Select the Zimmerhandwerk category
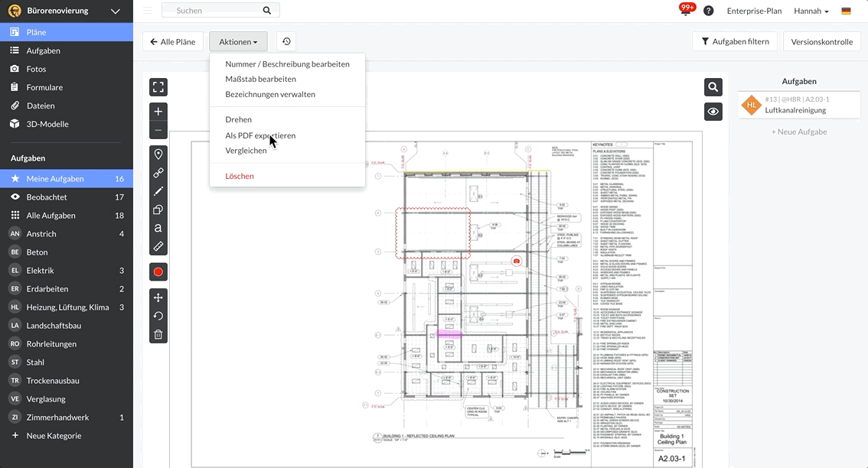The height and width of the screenshot is (468, 868). (x=67, y=417)
